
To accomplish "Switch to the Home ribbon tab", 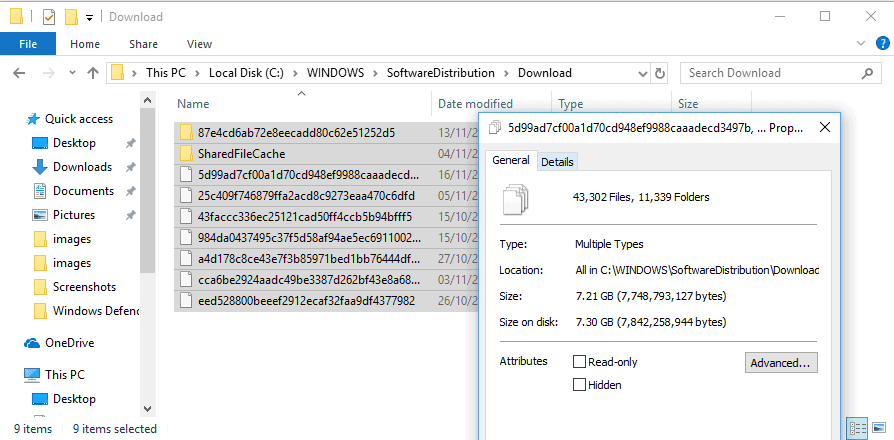I will tap(85, 44).
